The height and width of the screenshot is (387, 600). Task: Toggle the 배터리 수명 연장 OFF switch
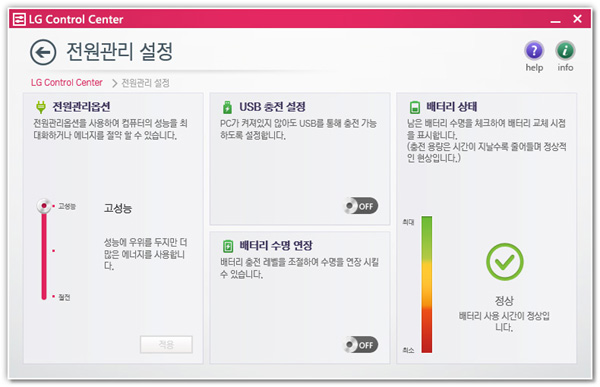pos(360,345)
